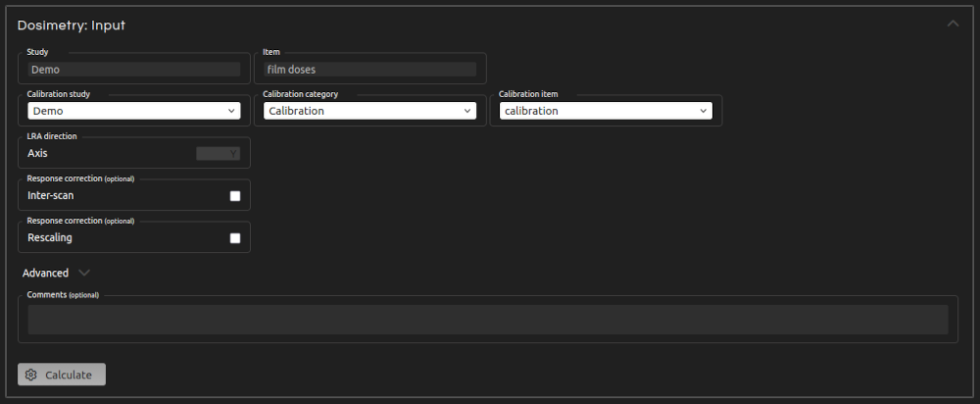Click the Study field showing Demo

133,70
